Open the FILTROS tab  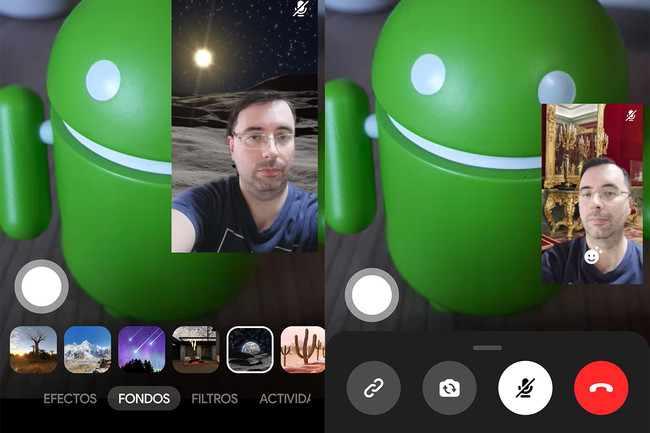(x=214, y=399)
